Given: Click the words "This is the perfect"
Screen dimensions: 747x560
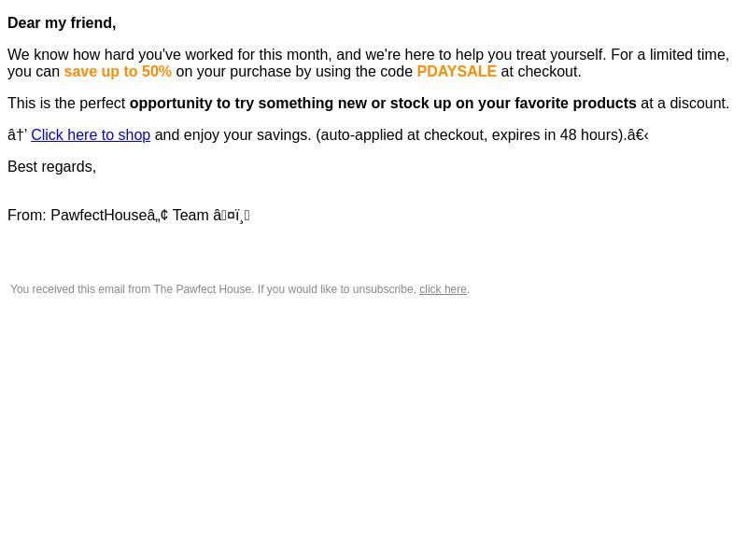Looking at the screenshot, I should pos(66,104).
